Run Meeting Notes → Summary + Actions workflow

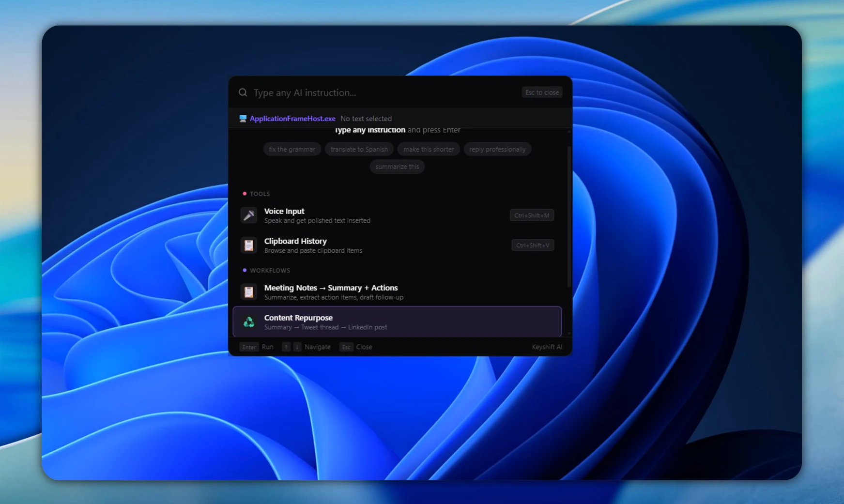[397, 292]
